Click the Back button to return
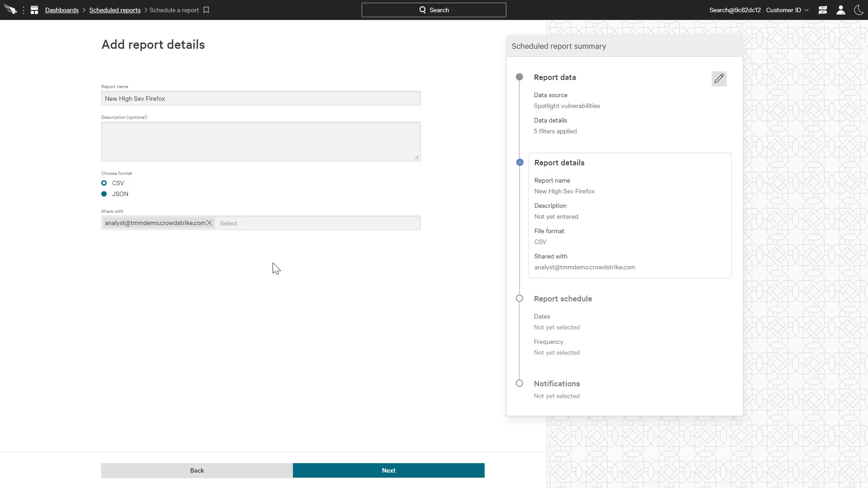 pos(197,470)
